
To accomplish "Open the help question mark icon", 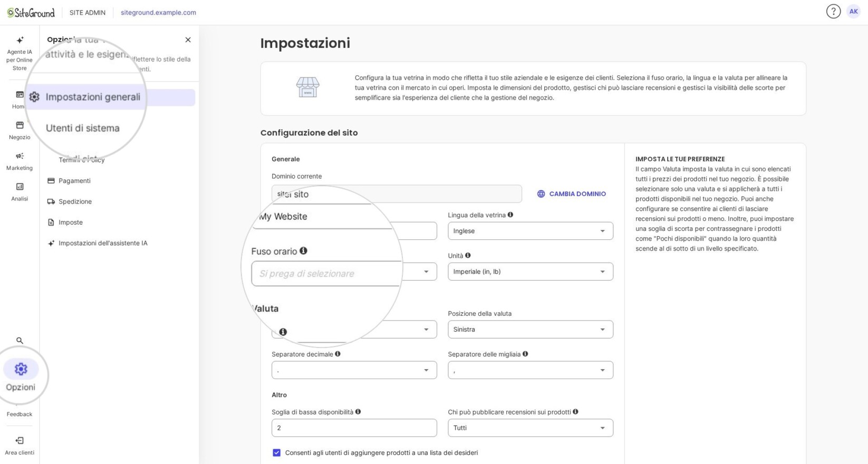I will 833,12.
